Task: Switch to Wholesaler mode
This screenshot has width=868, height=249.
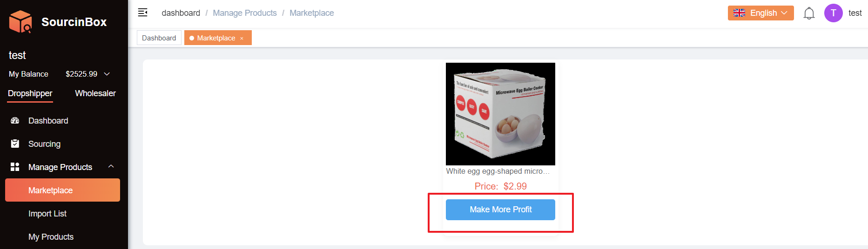Action: tap(95, 93)
